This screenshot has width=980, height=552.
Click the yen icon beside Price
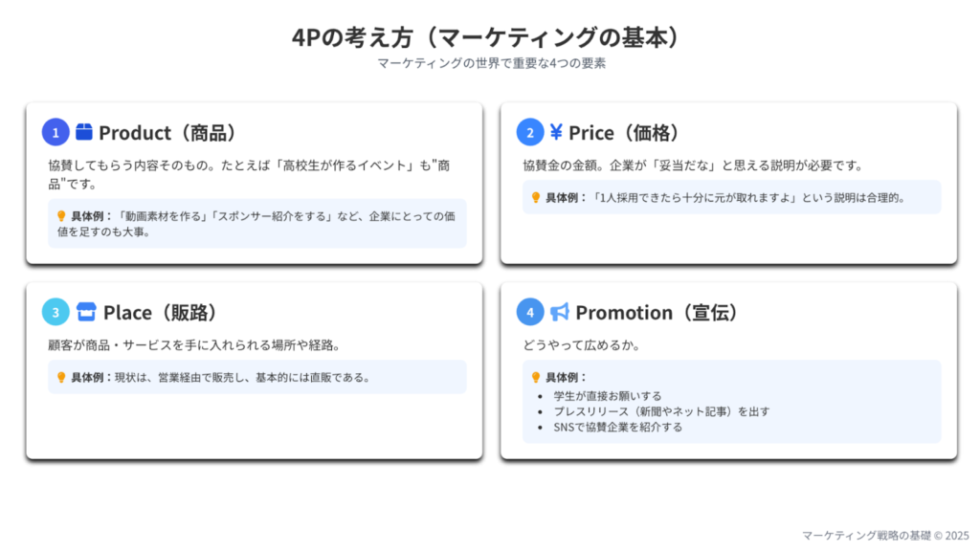(556, 132)
